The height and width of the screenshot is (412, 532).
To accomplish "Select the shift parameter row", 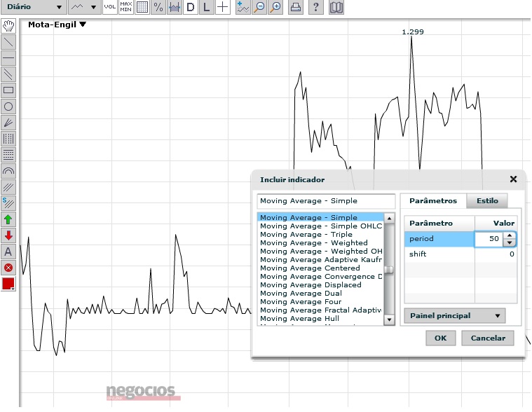I will click(461, 254).
